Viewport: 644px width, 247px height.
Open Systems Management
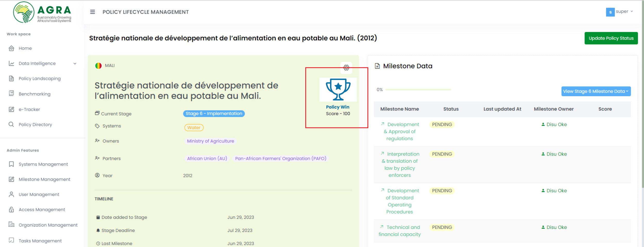[x=43, y=164]
